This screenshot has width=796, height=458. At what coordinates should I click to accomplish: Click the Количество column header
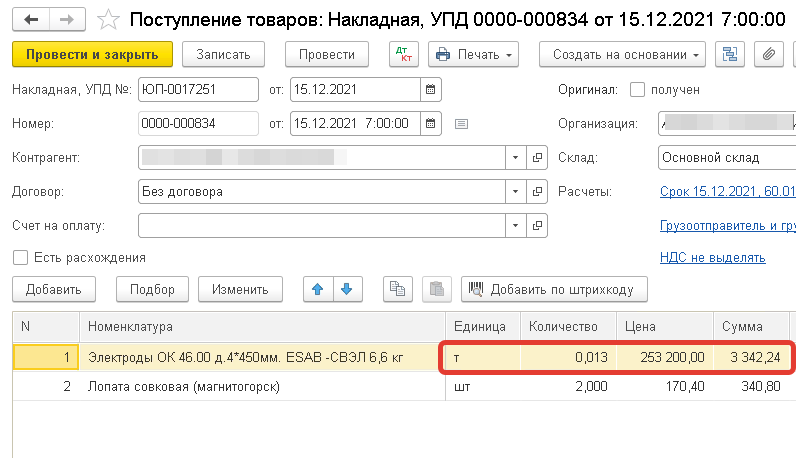pyautogui.click(x=568, y=326)
